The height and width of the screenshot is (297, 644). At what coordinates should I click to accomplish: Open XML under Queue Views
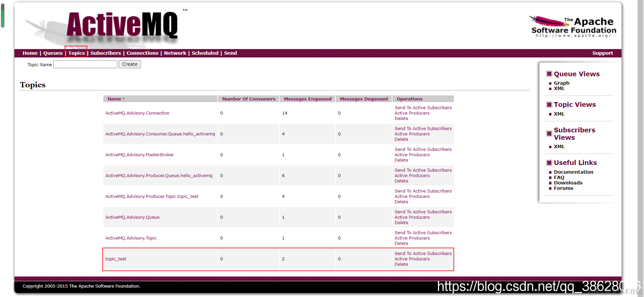coord(559,88)
